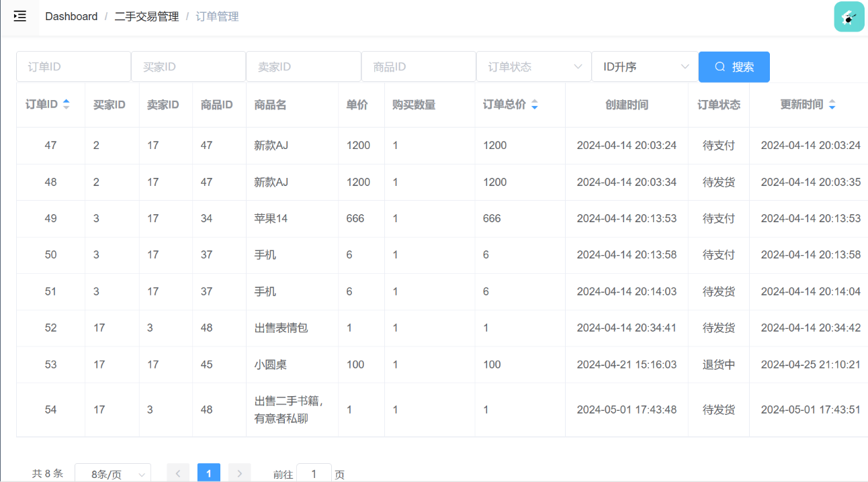This screenshot has height=482, width=868.
Task: Click the 购买数量 column header
Action: click(x=414, y=104)
